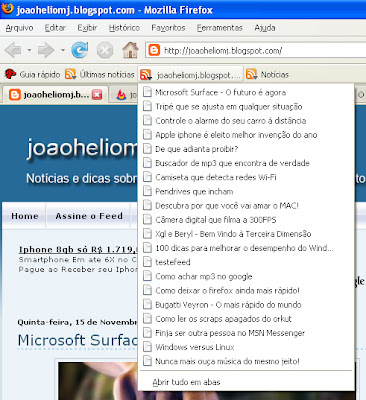366x400 pixels.
Task: Click the Home link on the blog navbar
Action: tap(24, 216)
